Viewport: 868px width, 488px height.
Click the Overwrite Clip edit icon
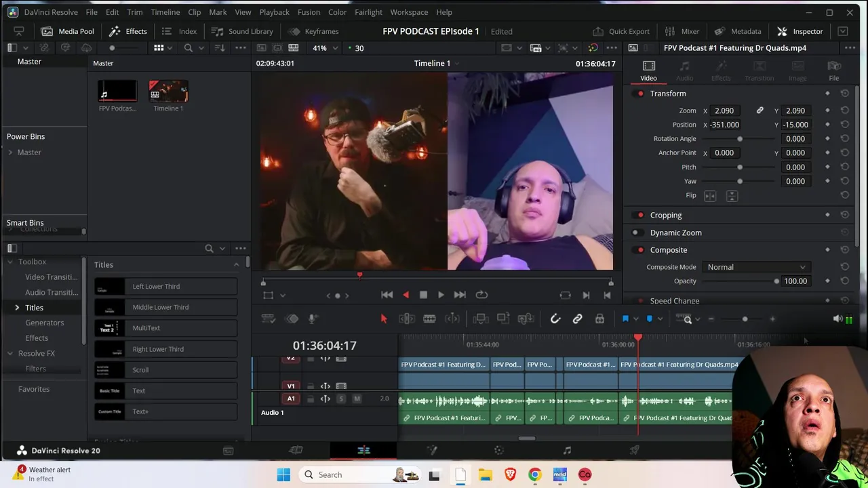[503, 319]
